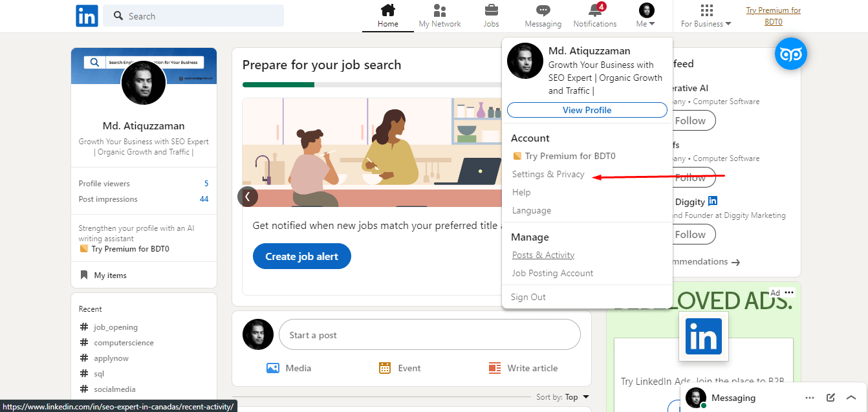Image resolution: width=868 pixels, height=412 pixels.
Task: Open Jobs briefcase icon
Action: pyautogui.click(x=491, y=10)
